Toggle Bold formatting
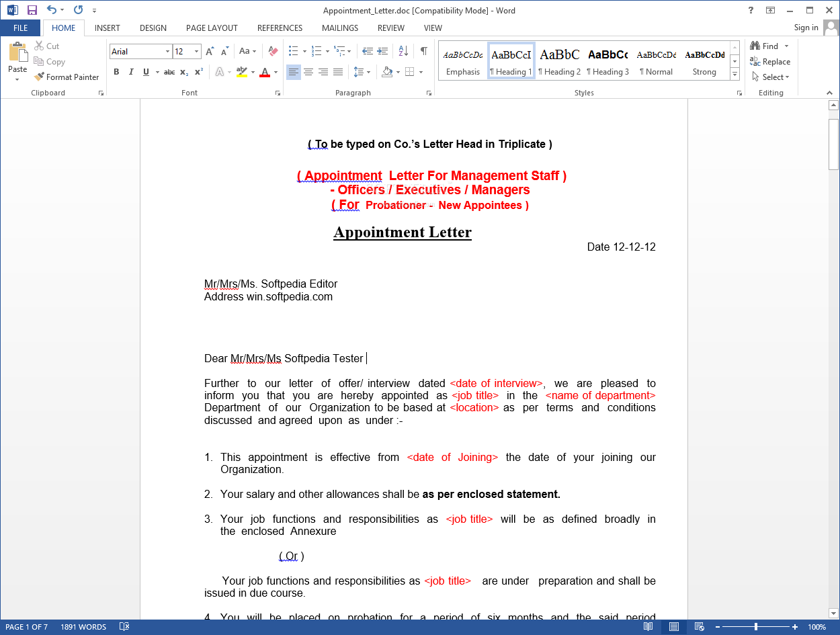The height and width of the screenshot is (635, 840). [116, 72]
